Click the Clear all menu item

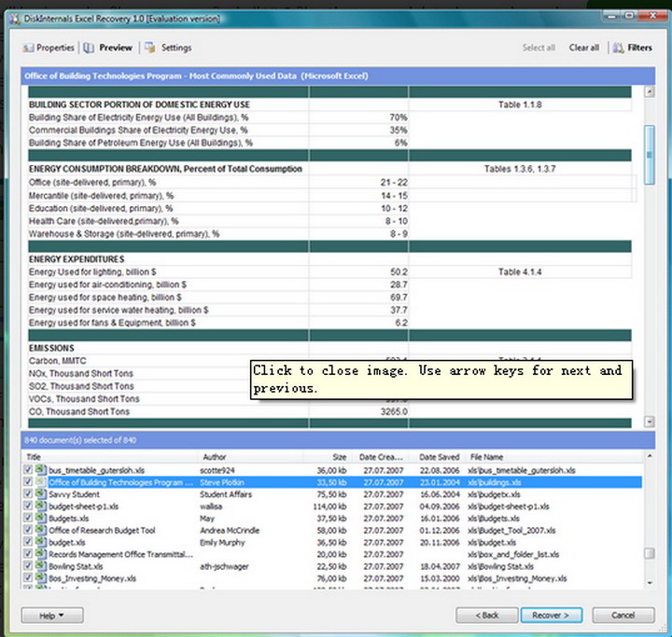coord(583,48)
